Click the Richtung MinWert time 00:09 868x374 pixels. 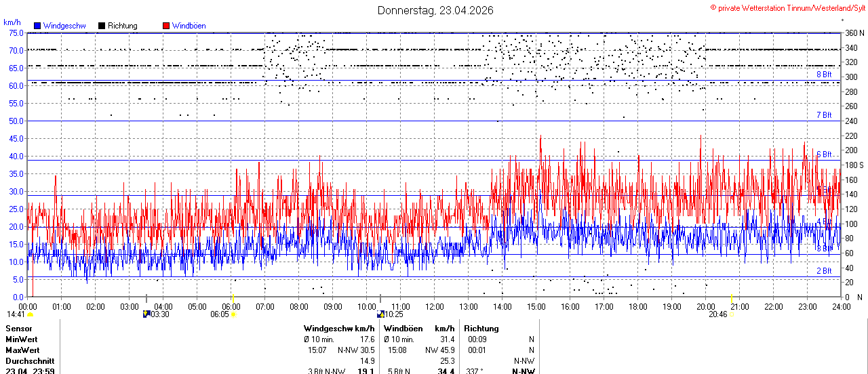(477, 339)
